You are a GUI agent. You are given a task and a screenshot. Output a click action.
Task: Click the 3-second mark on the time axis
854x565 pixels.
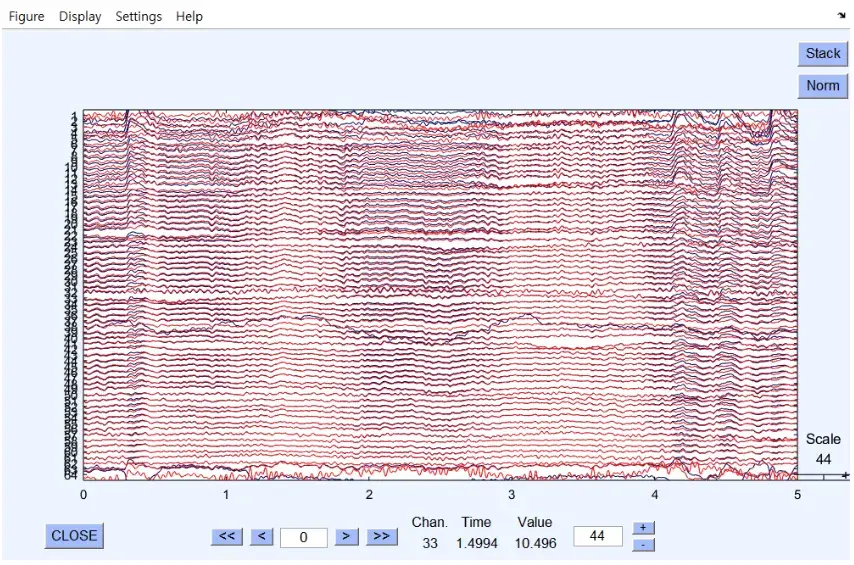click(x=512, y=495)
